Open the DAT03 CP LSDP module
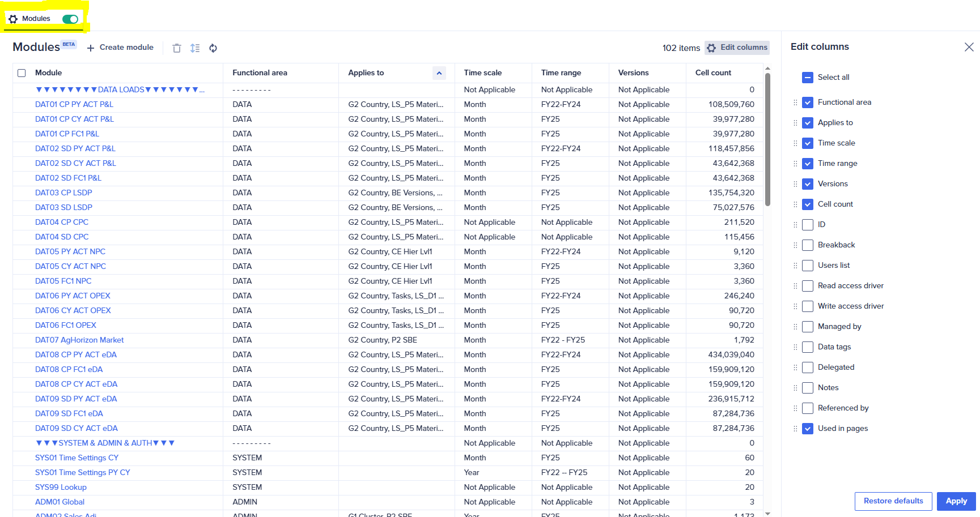 click(x=63, y=193)
